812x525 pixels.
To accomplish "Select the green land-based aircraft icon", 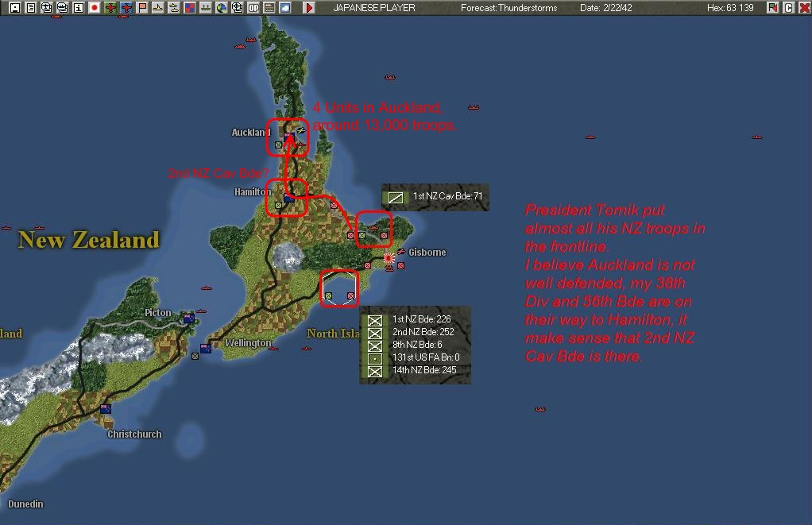I will (x=109, y=7).
